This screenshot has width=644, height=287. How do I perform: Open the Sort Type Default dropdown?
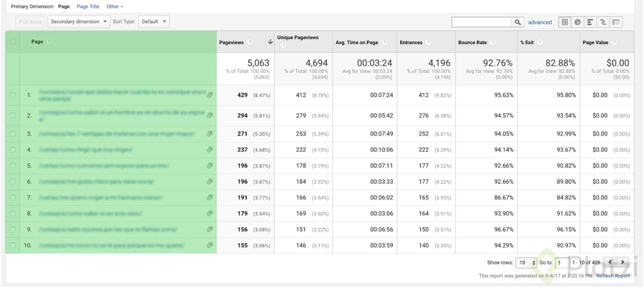[154, 22]
